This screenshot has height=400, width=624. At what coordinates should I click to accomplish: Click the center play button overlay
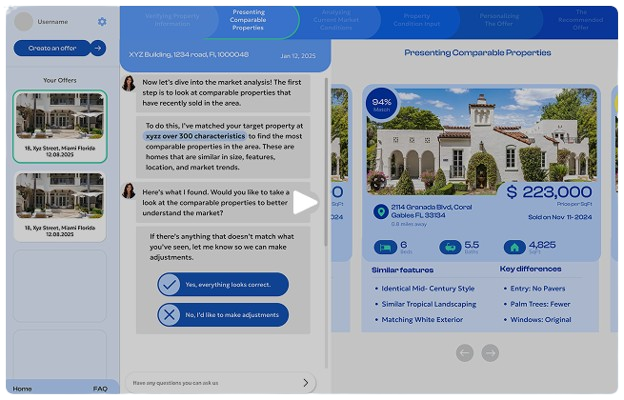click(x=305, y=203)
